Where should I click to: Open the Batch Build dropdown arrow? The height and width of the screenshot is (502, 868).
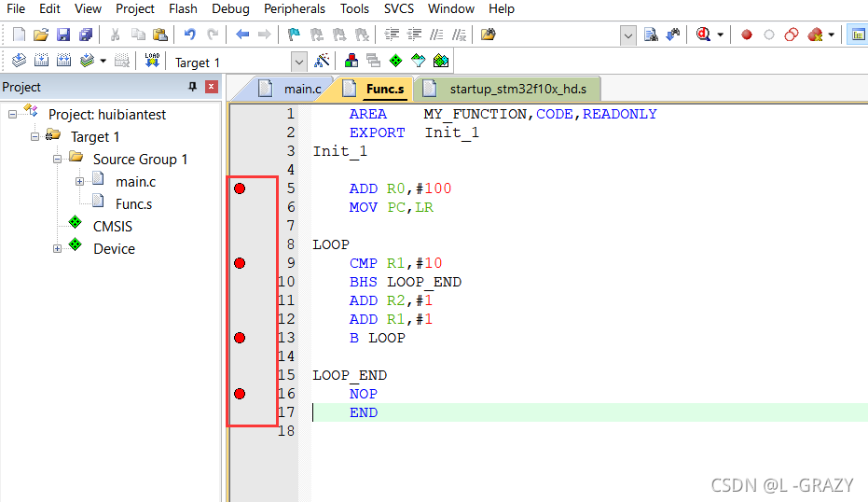[x=103, y=61]
